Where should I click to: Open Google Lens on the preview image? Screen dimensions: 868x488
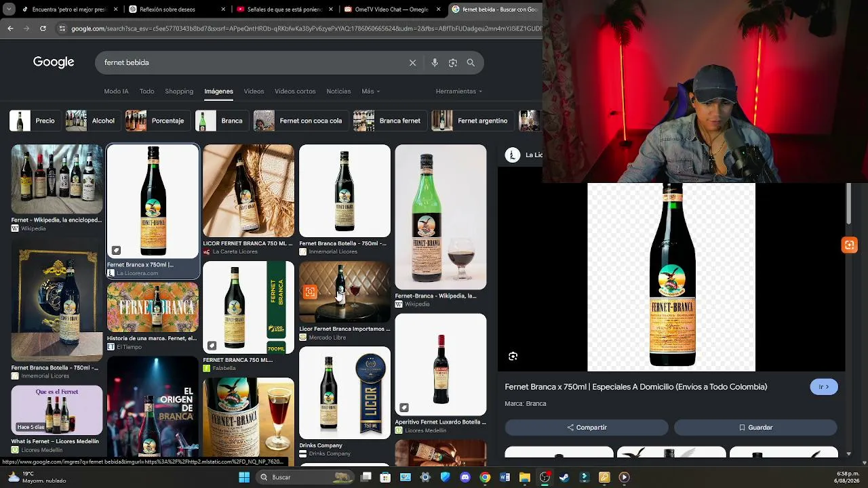[x=513, y=356]
